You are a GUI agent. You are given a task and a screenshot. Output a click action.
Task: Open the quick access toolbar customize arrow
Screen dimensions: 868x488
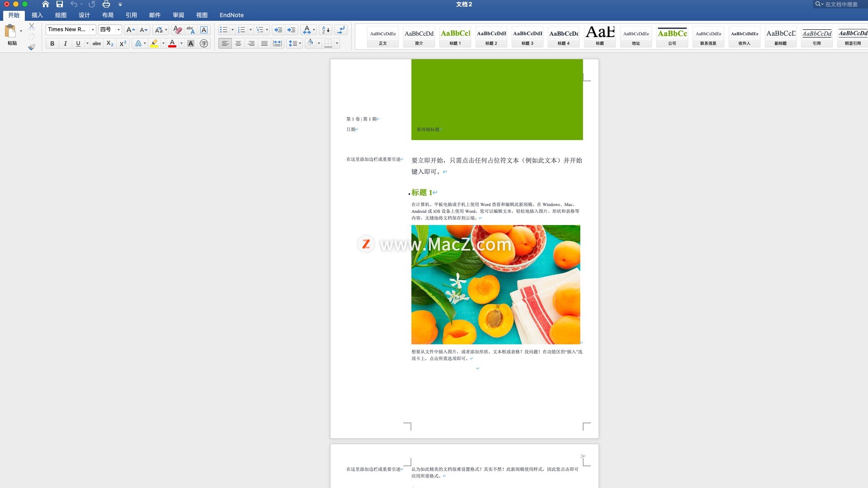120,5
